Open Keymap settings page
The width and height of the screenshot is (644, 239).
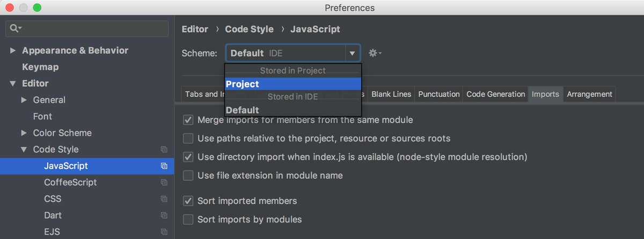(40, 67)
